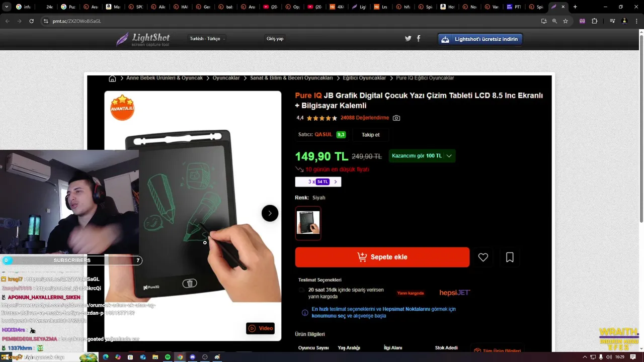This screenshot has height=362, width=644.
Task: Click the taskbar clock 16:29
Action: point(620,357)
